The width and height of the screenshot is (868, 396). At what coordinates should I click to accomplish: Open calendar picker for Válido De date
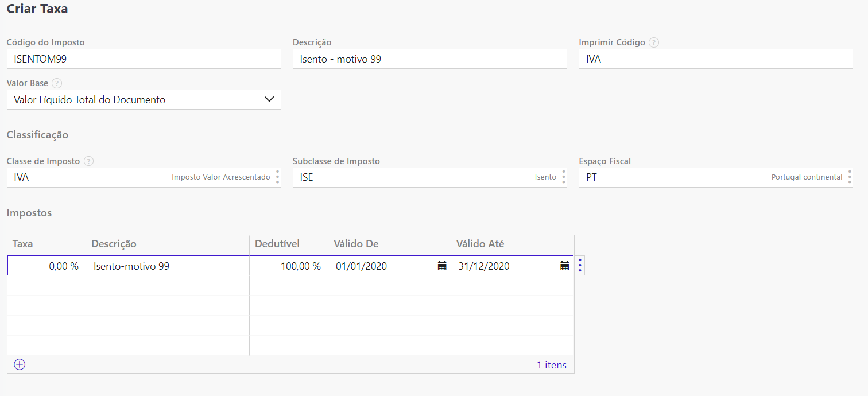point(442,266)
